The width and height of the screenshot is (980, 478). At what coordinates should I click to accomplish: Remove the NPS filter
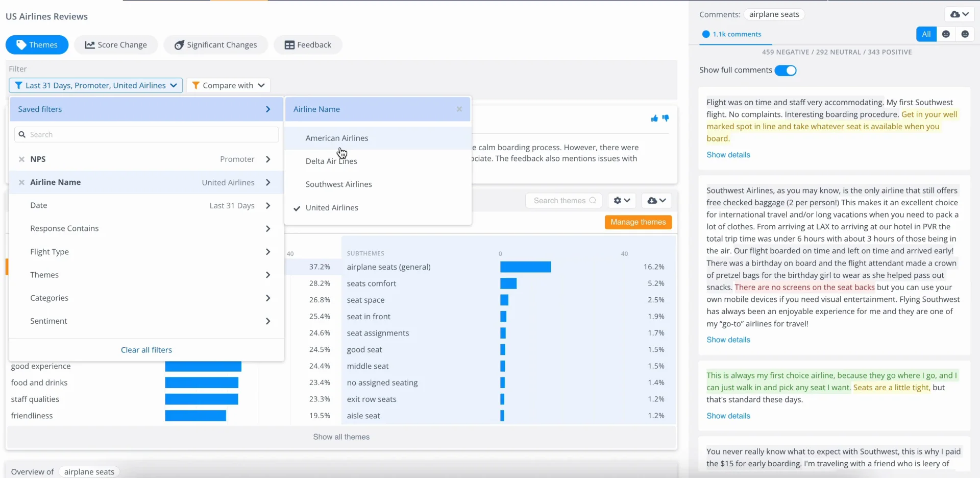(21, 159)
